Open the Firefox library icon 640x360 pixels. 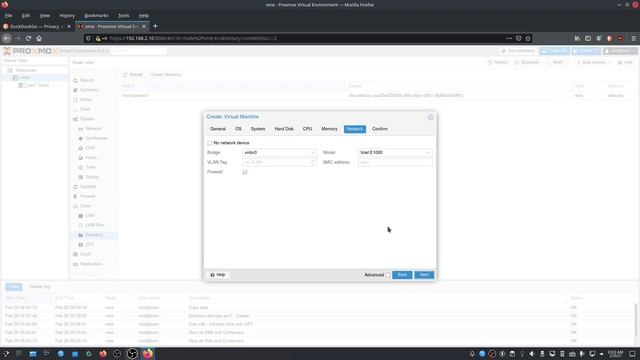577,38
